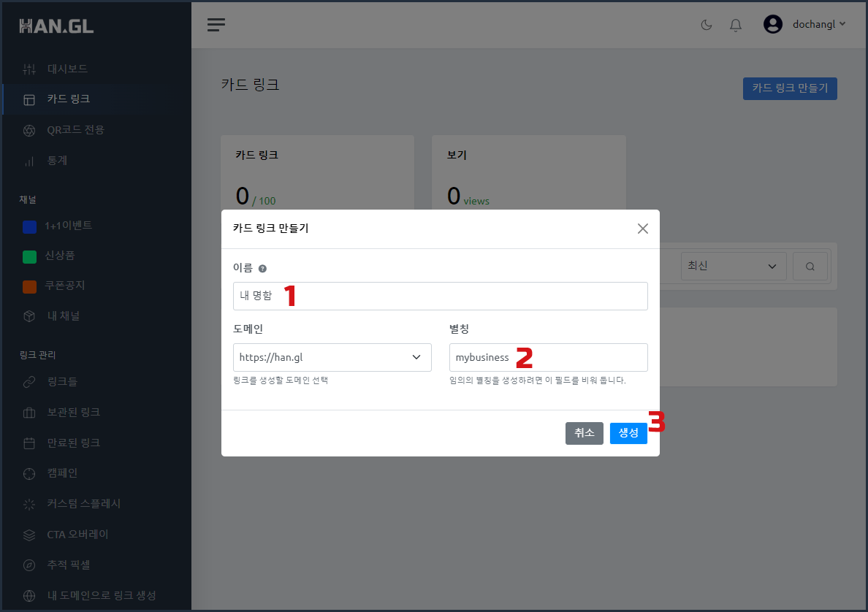
Task: Open 링크들 under 링크 관리
Action: [62, 381]
